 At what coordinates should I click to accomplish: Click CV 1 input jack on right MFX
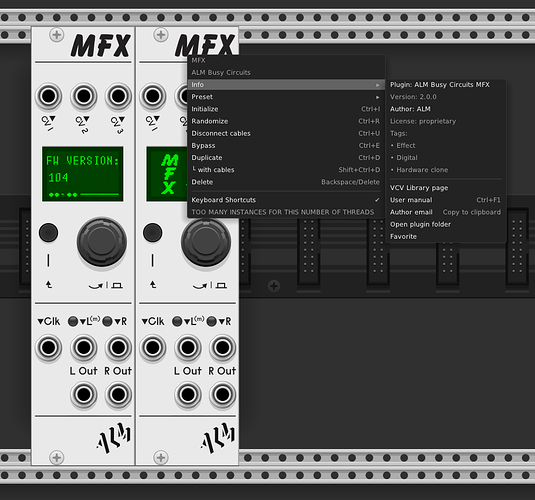point(153,96)
